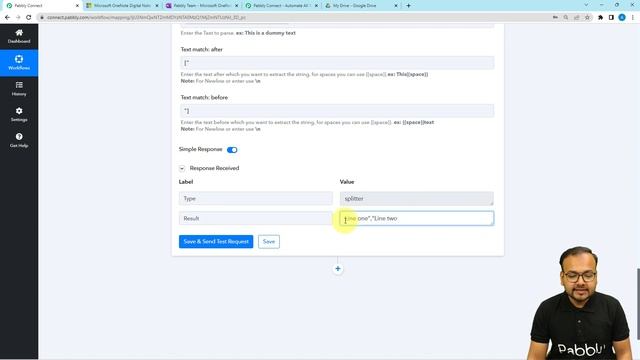The height and width of the screenshot is (360, 640).
Task: Open History in the sidebar
Action: coord(19,89)
